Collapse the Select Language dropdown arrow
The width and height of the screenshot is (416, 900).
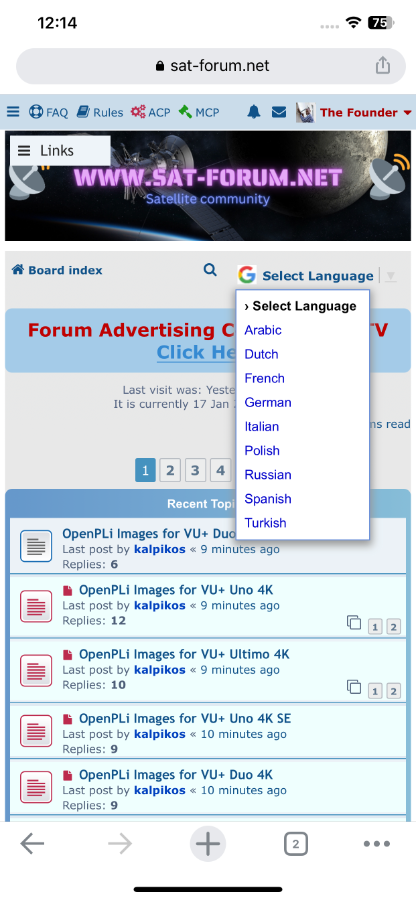(x=390, y=276)
